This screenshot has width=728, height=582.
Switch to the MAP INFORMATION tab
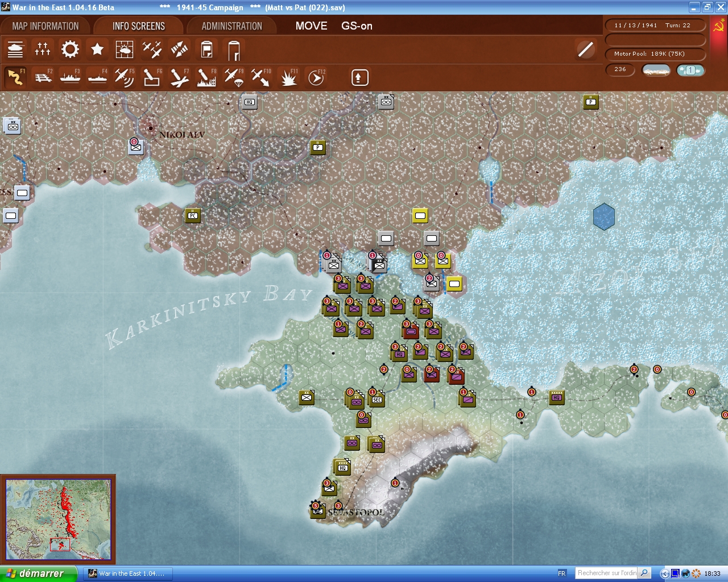pos(45,26)
